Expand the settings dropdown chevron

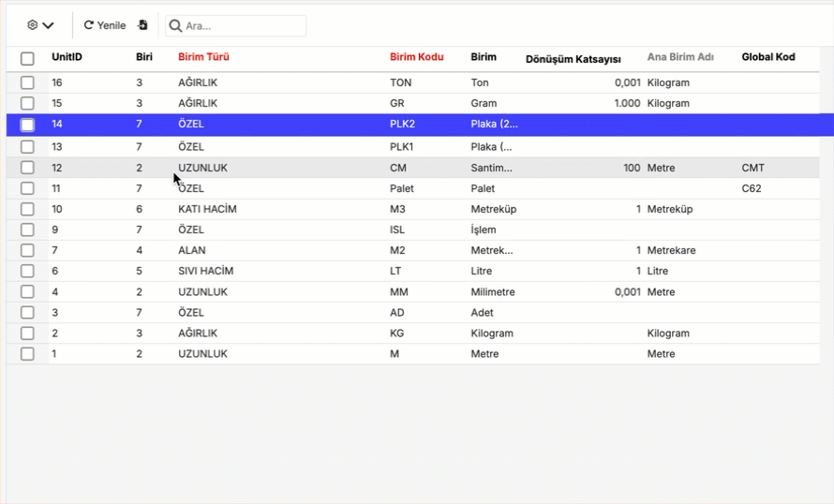tap(48, 25)
